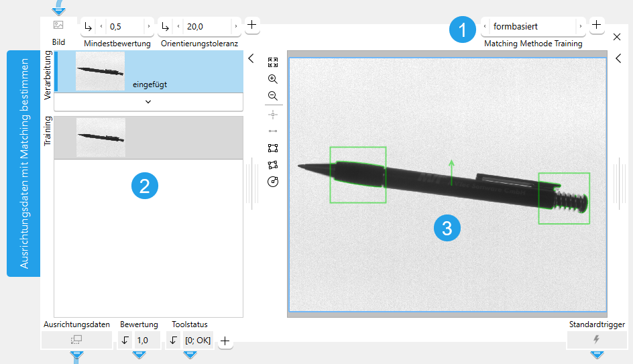Increase the Mindestbewertung value with right arrow

point(149,26)
